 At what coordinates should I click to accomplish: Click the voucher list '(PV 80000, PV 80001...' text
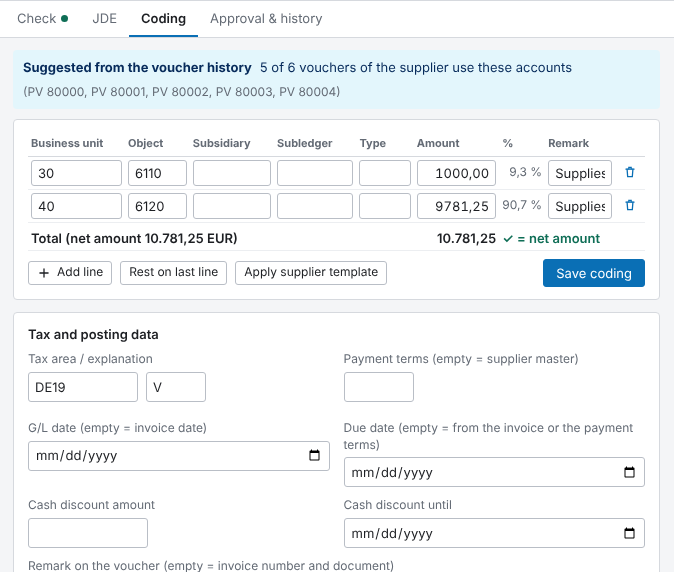point(181,92)
